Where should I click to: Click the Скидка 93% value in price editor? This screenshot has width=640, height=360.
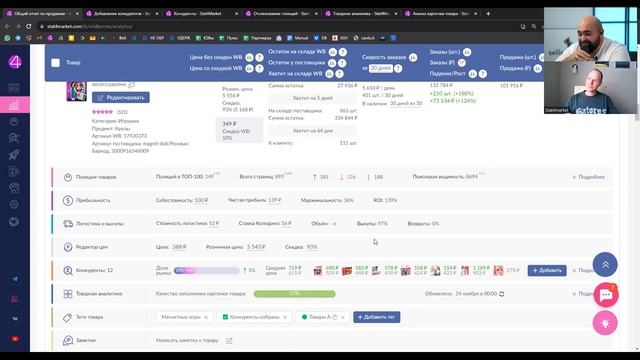click(312, 247)
